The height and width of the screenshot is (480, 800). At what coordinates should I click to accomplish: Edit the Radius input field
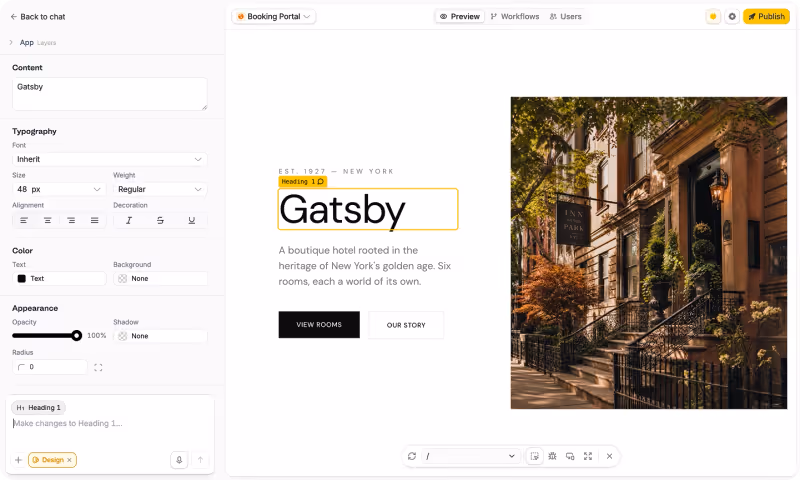coord(50,367)
